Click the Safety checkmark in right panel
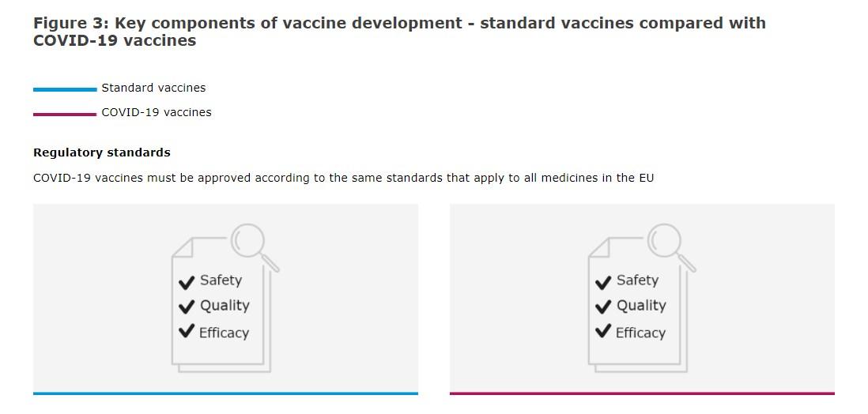The height and width of the screenshot is (414, 868). point(603,282)
